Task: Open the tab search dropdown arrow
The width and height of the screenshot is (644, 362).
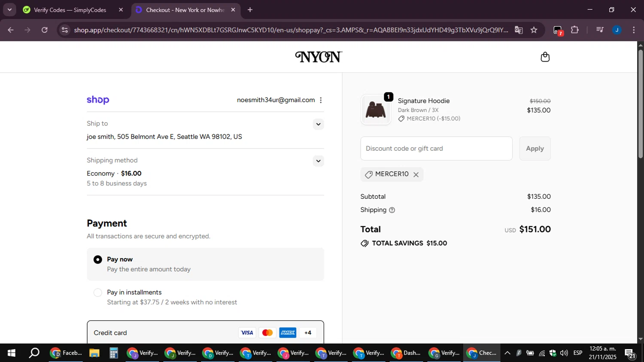Action: (9, 9)
